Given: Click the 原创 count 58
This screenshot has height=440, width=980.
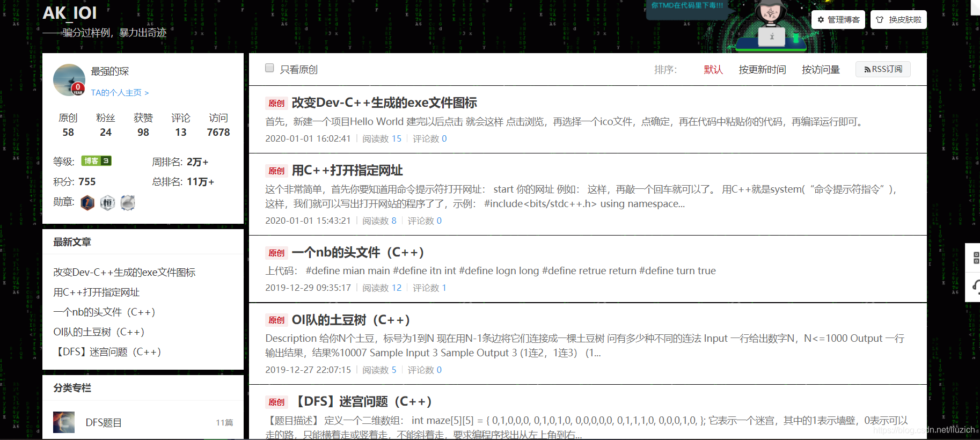Looking at the screenshot, I should pyautogui.click(x=68, y=133).
